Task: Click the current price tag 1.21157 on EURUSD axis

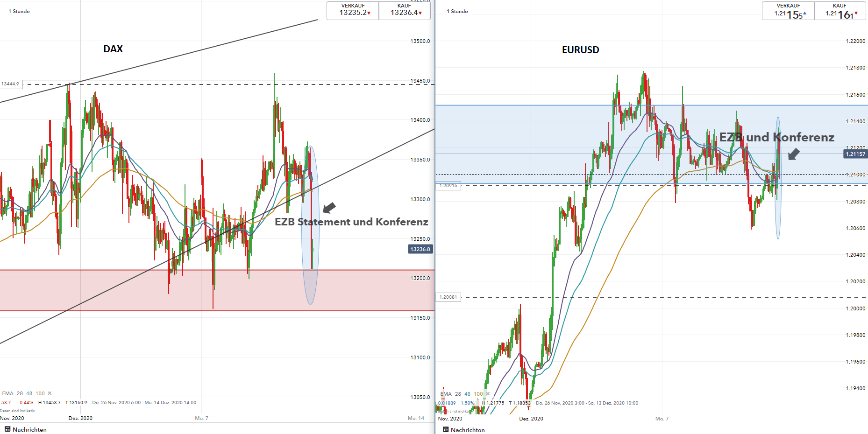Action: point(855,154)
